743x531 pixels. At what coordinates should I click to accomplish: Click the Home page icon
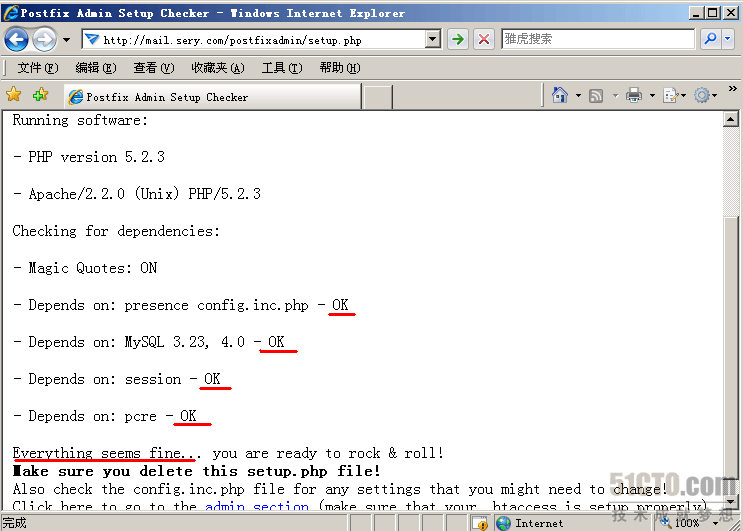560,95
